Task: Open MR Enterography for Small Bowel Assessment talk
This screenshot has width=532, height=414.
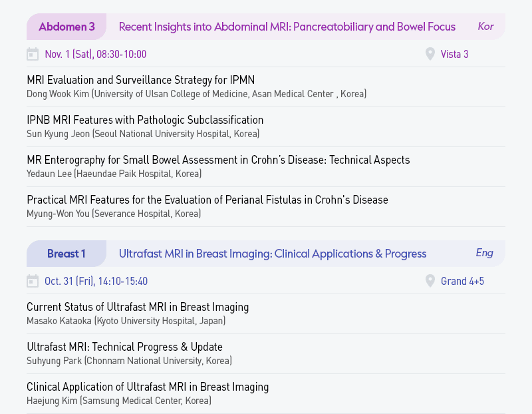Action: tap(218, 160)
